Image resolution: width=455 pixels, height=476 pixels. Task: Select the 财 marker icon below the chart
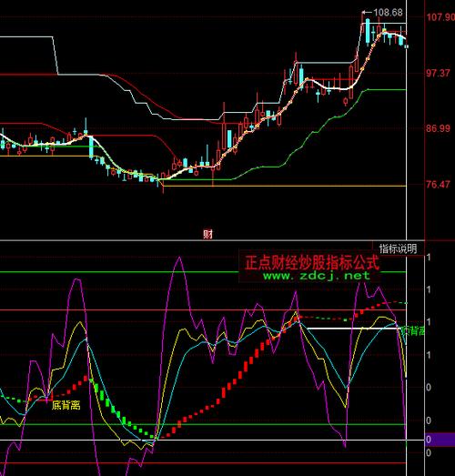[208, 234]
